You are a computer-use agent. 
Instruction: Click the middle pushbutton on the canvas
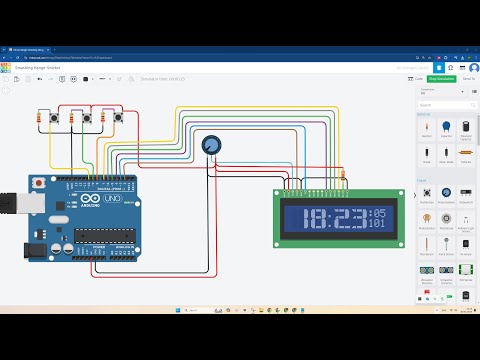(x=87, y=118)
